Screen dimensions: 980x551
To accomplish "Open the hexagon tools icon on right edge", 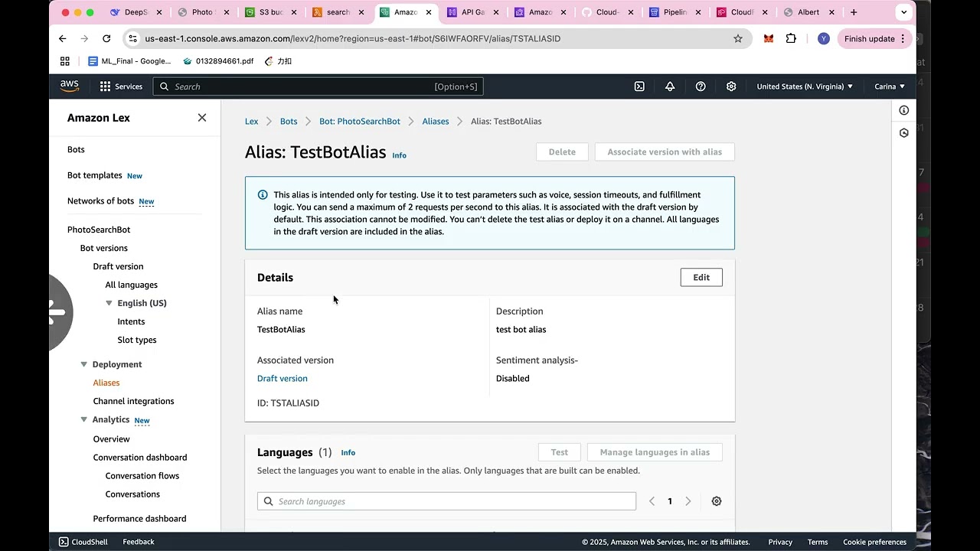I will 904,133.
